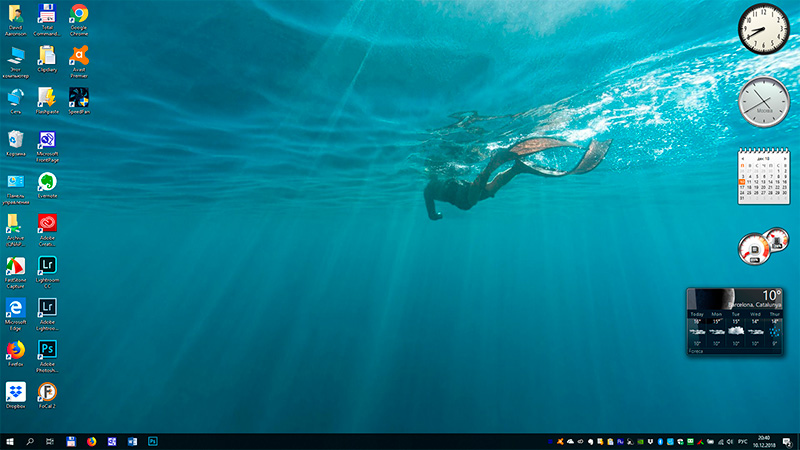
Task: Open Lightroom CC desktop icon
Action: (x=46, y=265)
